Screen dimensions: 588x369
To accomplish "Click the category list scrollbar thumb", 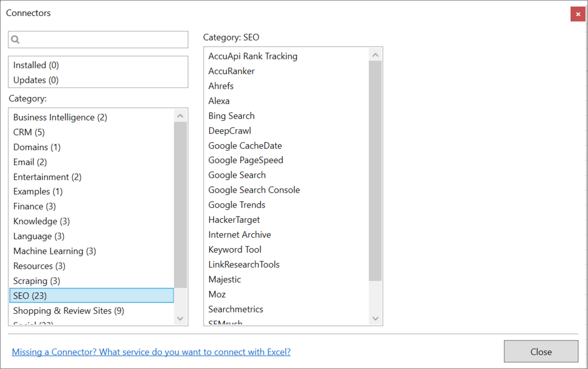I will click(180, 205).
